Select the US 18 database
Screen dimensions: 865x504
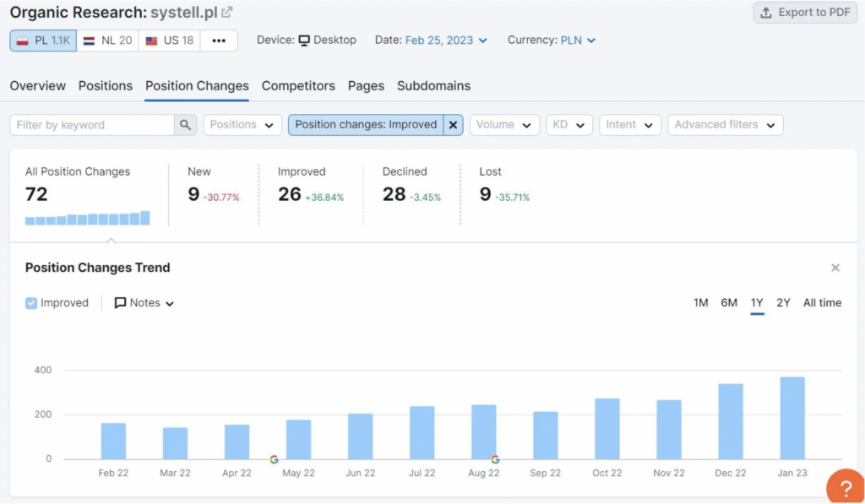pos(169,41)
